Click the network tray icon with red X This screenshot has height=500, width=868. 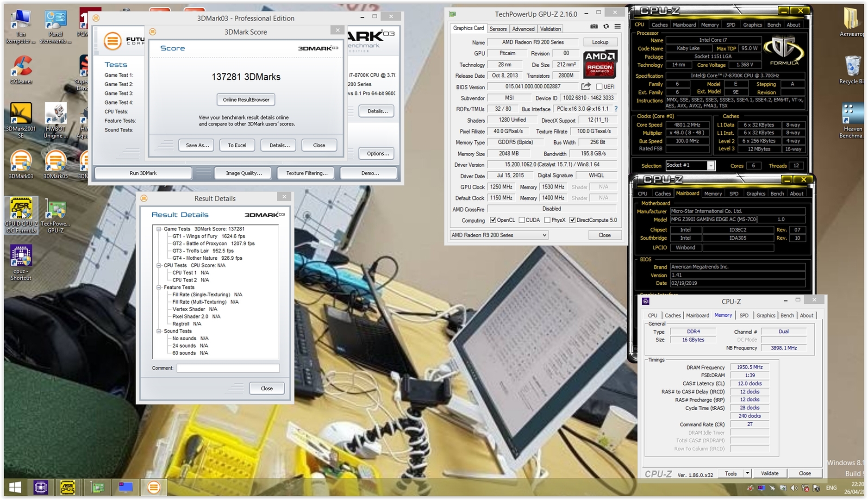[x=806, y=488]
